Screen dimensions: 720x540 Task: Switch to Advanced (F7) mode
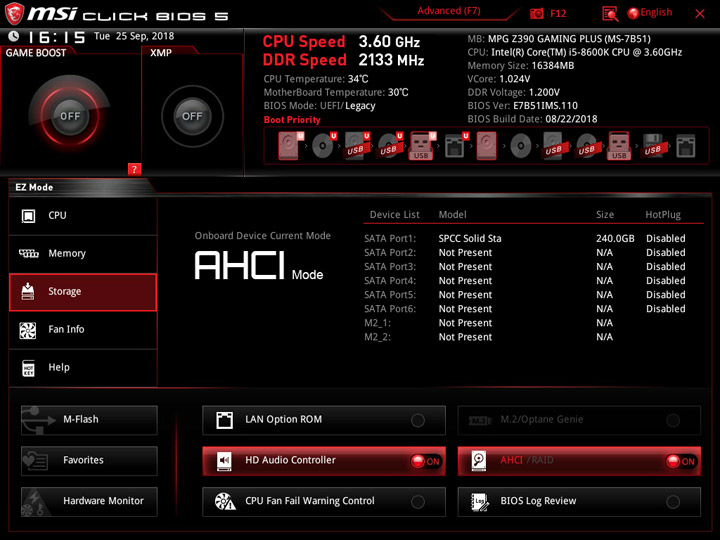tap(449, 11)
